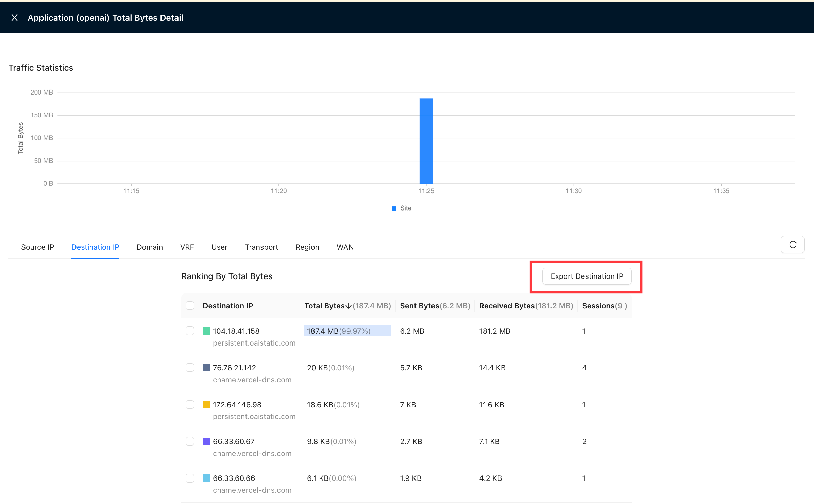Click the 2.7 KB sent value
The width and height of the screenshot is (814, 504).
click(411, 441)
